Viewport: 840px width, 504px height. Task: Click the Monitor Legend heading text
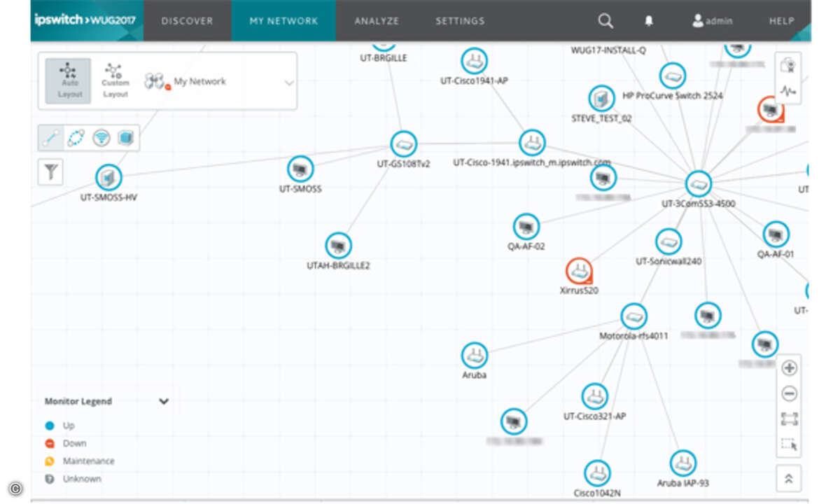click(x=78, y=402)
